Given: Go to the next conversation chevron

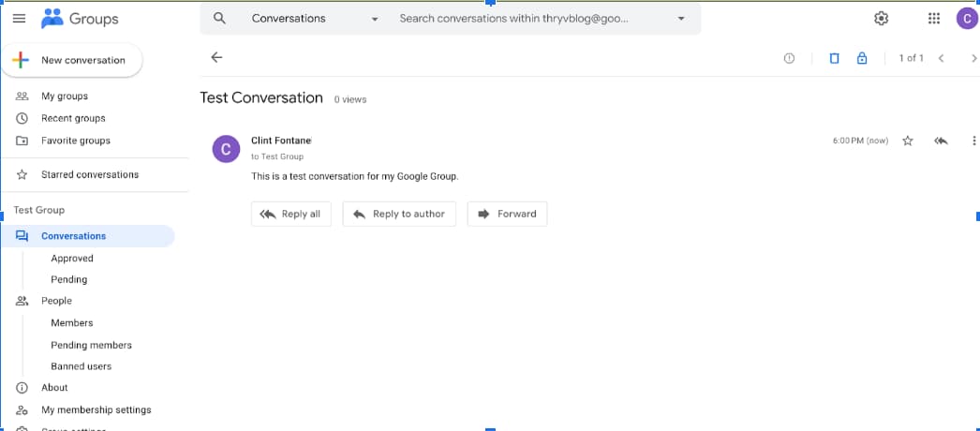Looking at the screenshot, I should (x=973, y=58).
